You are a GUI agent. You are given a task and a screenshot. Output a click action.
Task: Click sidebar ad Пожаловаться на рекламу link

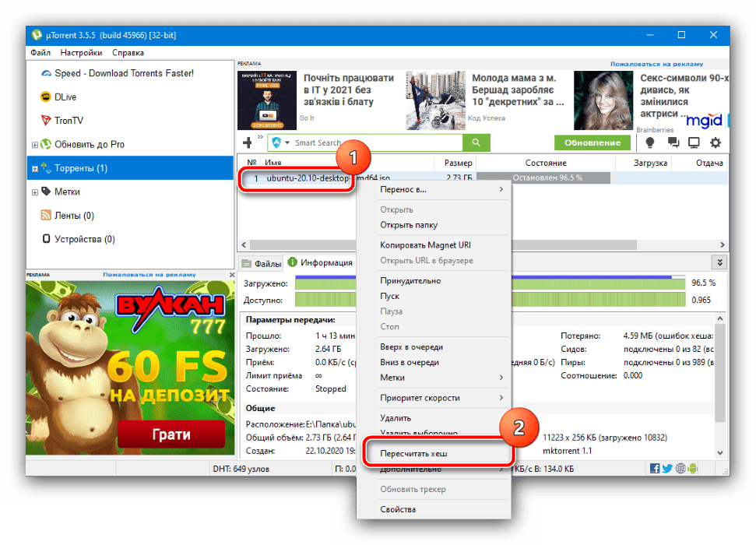click(149, 274)
